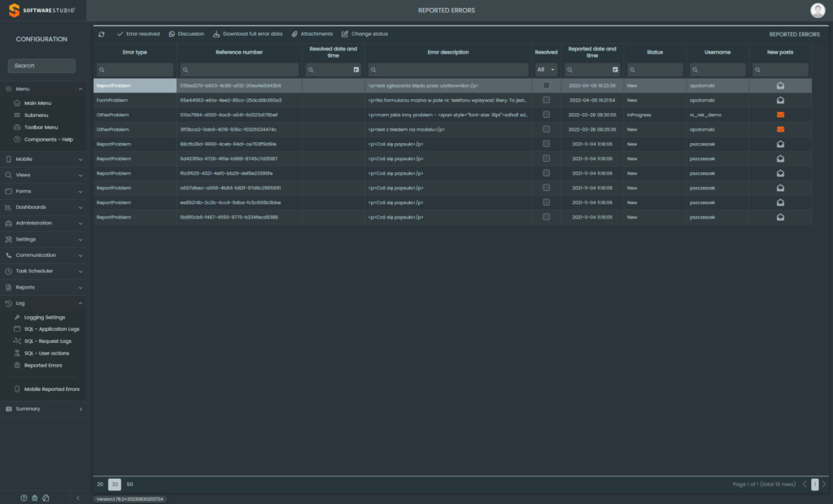The width and height of the screenshot is (833, 504).
Task: Tick the Resolved checkbox for the FormProblem row
Action: tap(546, 100)
